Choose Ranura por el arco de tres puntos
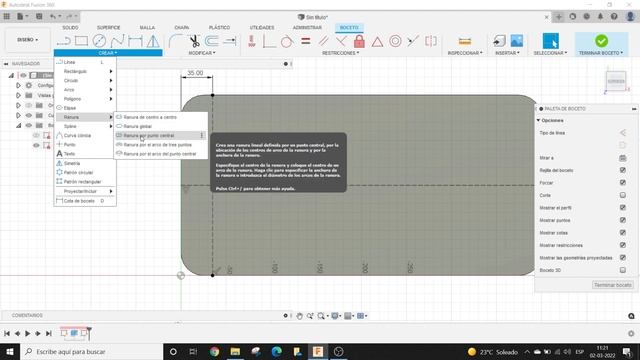Image resolution: width=640 pixels, height=360 pixels. click(161, 145)
